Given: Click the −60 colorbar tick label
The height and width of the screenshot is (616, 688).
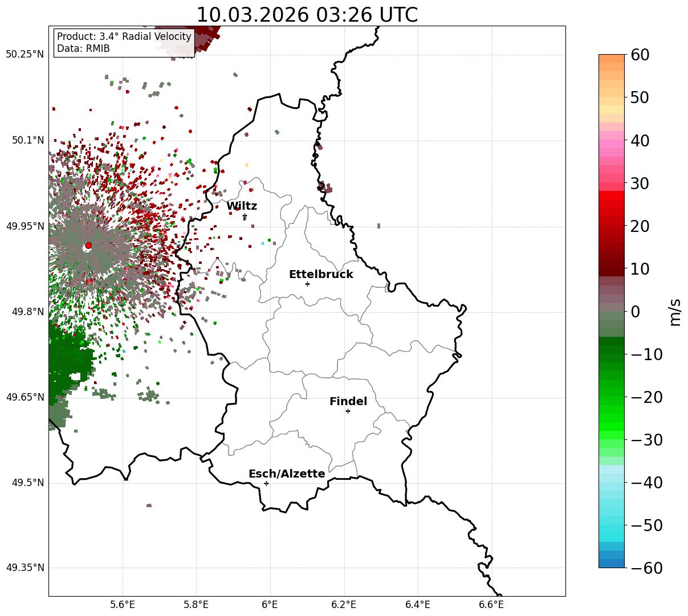Looking at the screenshot, I should tap(646, 568).
